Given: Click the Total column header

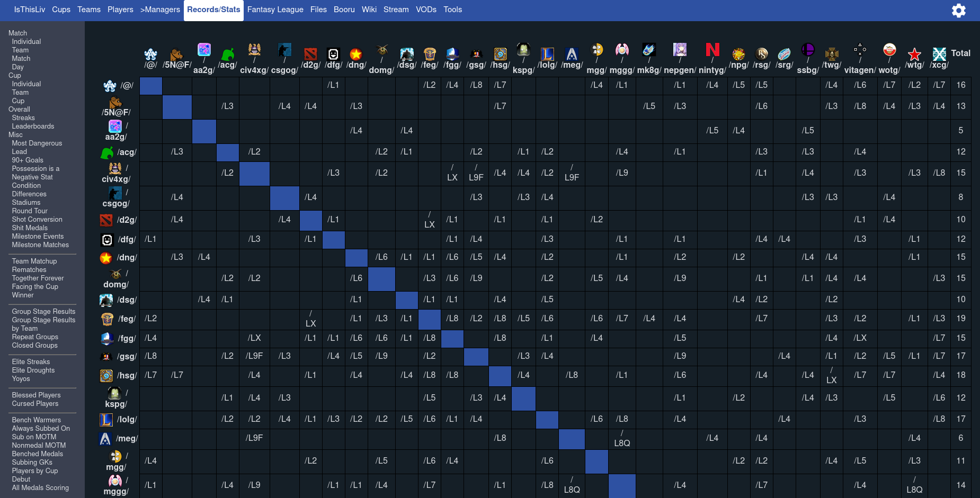Looking at the screenshot, I should 960,53.
